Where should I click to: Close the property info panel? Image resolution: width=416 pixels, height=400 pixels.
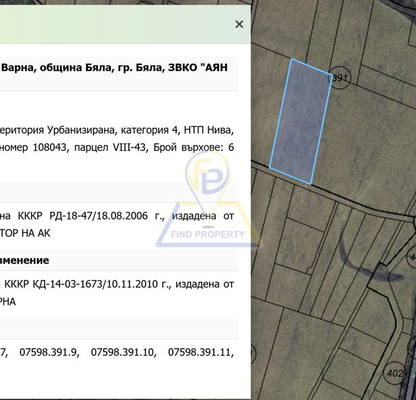[239, 24]
